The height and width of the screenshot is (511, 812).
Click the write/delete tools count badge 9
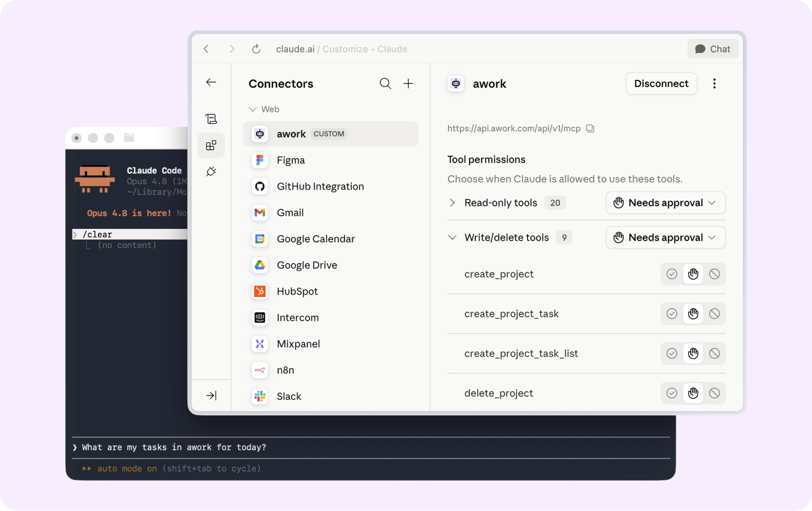564,238
